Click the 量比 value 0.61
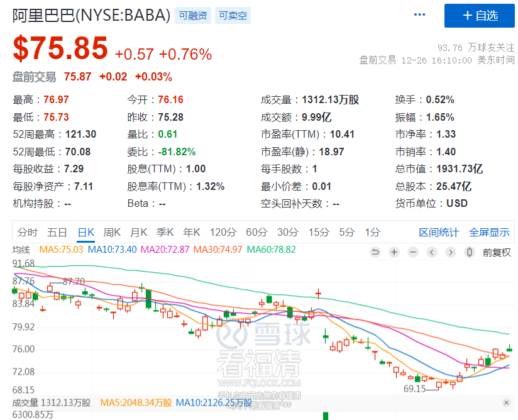Screen dimensions: 518x420 point(167,135)
